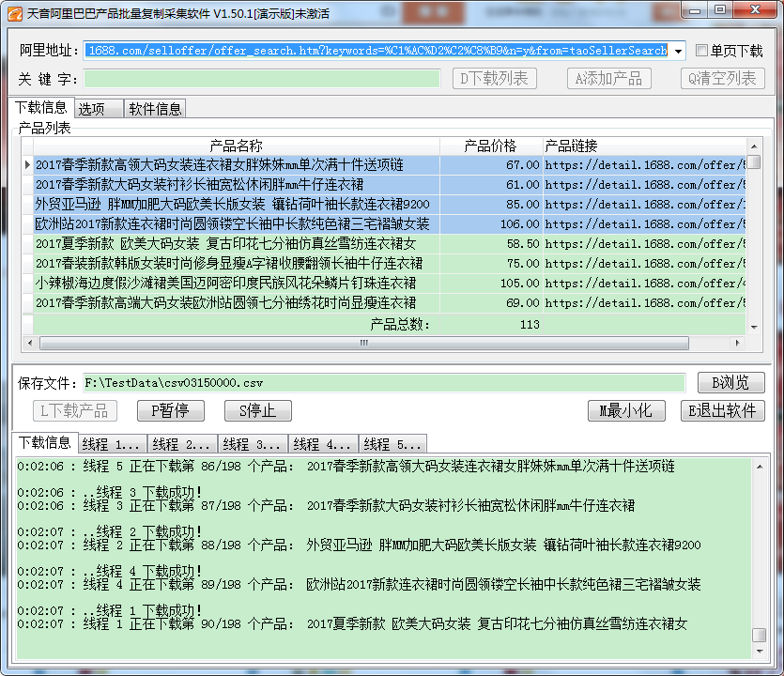The height and width of the screenshot is (676, 784).
Task: Open the 线程 2 tab
Action: [182, 444]
